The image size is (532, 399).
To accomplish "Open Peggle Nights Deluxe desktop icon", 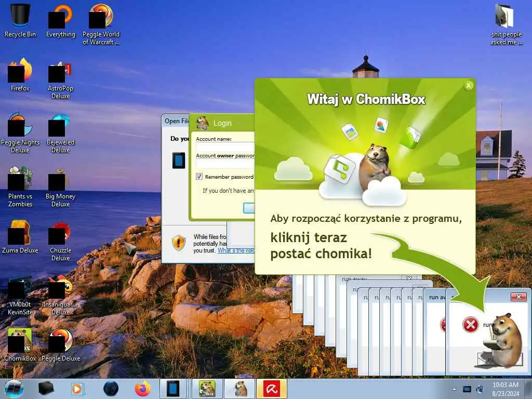I will pos(20,132).
